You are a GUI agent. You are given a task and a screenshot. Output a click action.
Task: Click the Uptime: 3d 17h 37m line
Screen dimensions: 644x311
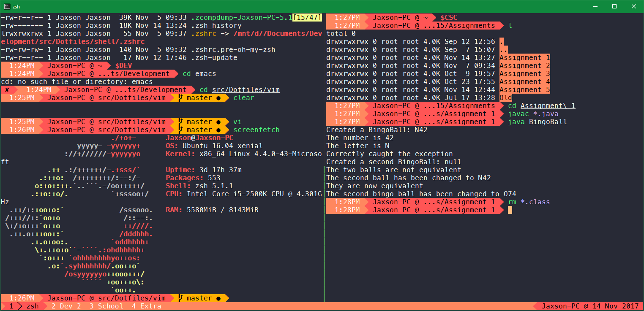tap(203, 170)
